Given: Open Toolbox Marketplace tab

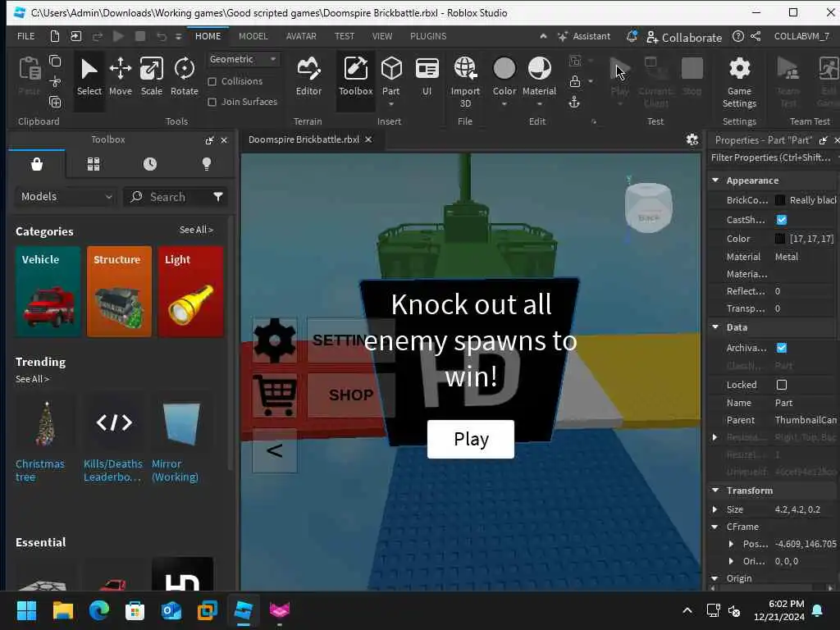Looking at the screenshot, I should 37,164.
